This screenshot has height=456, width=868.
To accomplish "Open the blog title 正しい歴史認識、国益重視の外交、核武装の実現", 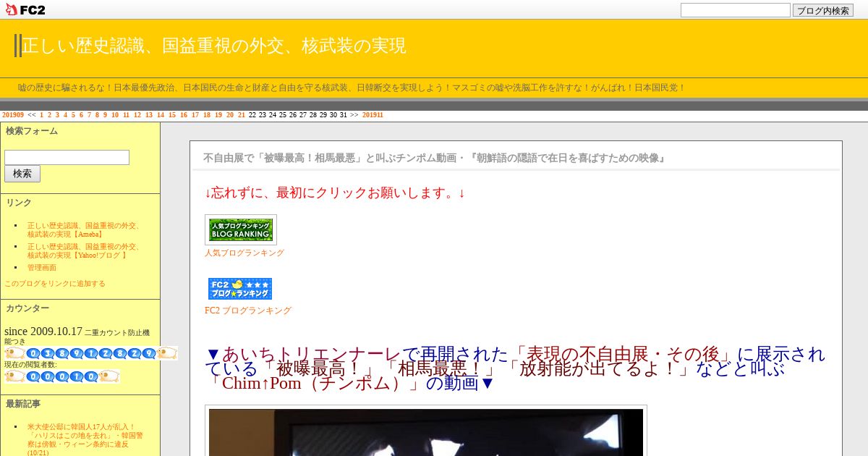I will 214,46.
